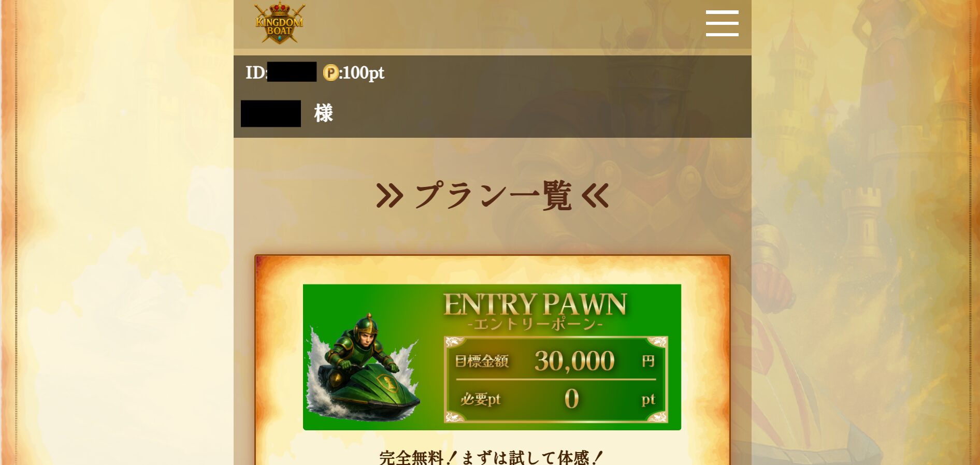Click the user name followed by 様
980x465 pixels.
pos(287,113)
